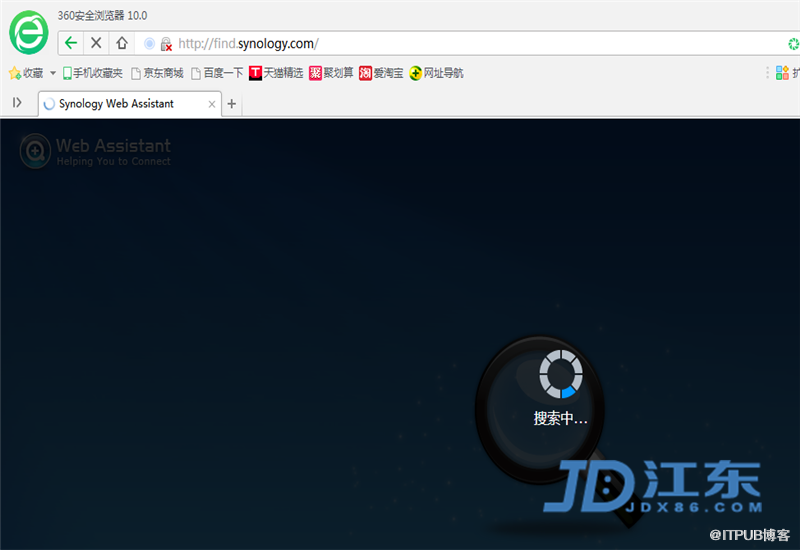The height and width of the screenshot is (550, 800).
Task: Click the insecure lock icon in address bar
Action: point(166,44)
